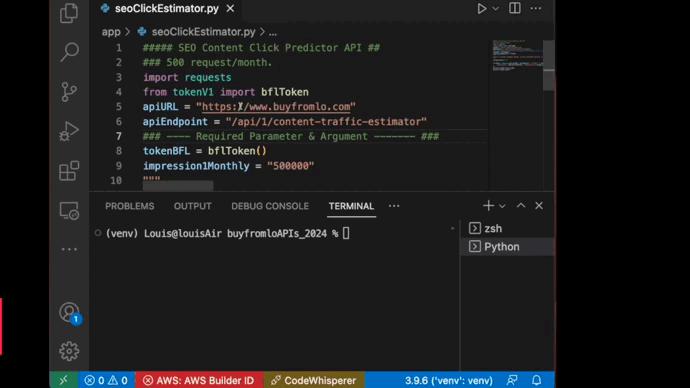
Task: Click the '500 request/month' comment
Action: [207, 62]
